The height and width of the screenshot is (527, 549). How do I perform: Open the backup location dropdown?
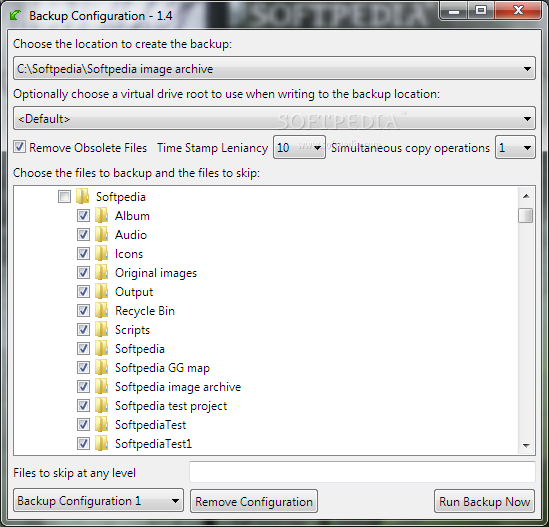click(274, 69)
